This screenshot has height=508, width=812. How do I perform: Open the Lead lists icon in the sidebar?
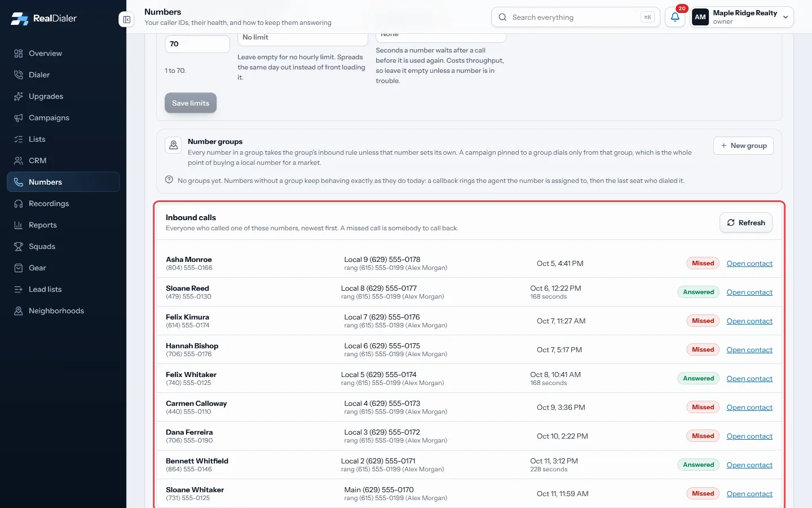19,290
